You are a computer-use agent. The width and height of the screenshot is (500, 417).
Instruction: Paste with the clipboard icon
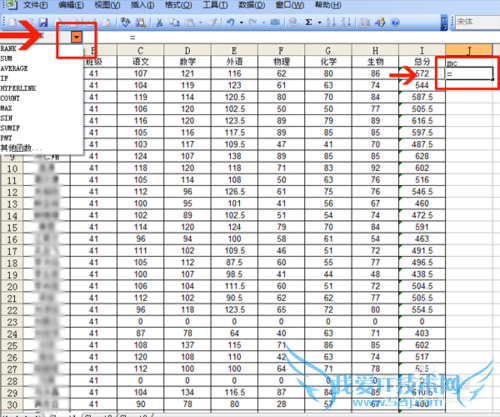coord(190,22)
